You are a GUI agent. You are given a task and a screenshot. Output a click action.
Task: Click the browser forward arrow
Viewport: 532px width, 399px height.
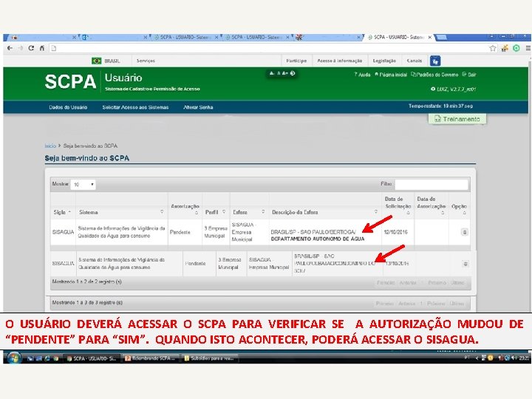pyautogui.click(x=21, y=48)
